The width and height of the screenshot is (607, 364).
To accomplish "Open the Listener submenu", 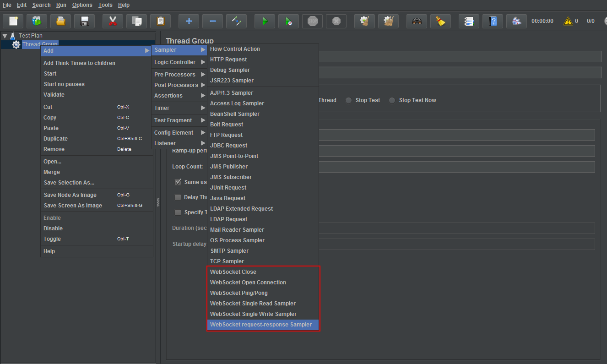I will 179,143.
